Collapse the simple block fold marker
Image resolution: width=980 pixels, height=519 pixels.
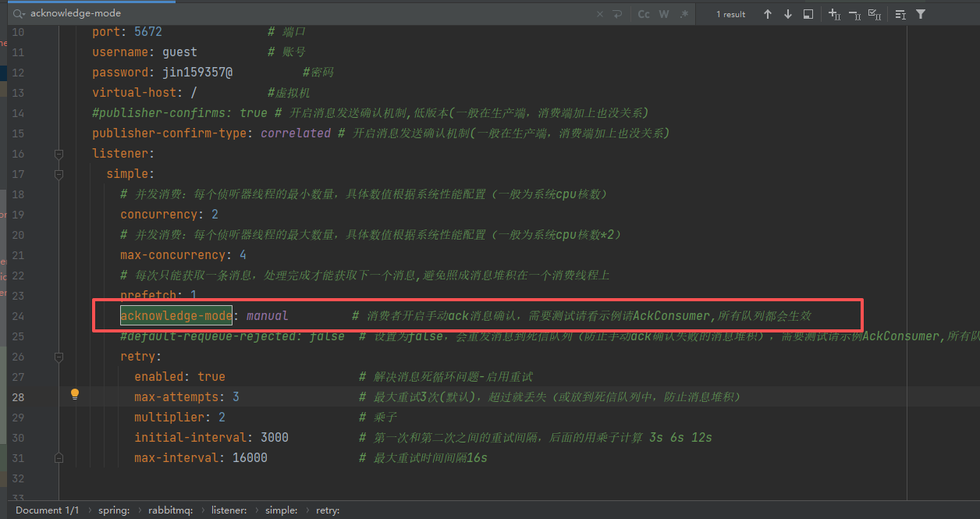[59, 174]
